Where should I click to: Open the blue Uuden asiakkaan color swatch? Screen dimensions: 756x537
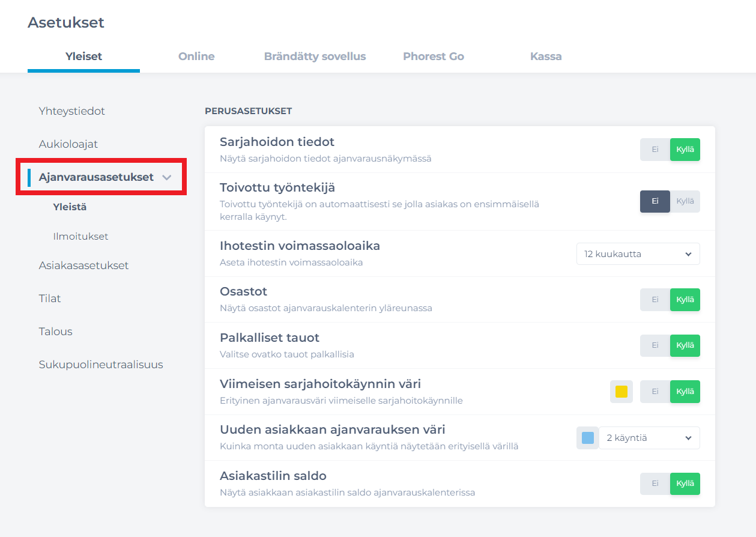(x=588, y=438)
